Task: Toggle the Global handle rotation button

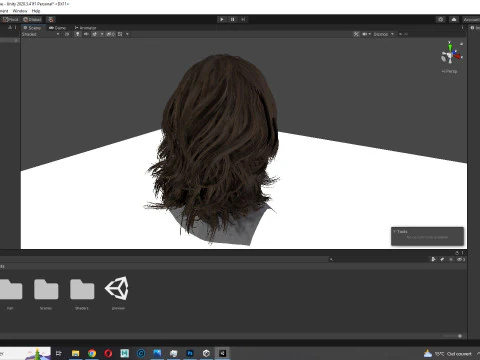Action: pyautogui.click(x=32, y=19)
